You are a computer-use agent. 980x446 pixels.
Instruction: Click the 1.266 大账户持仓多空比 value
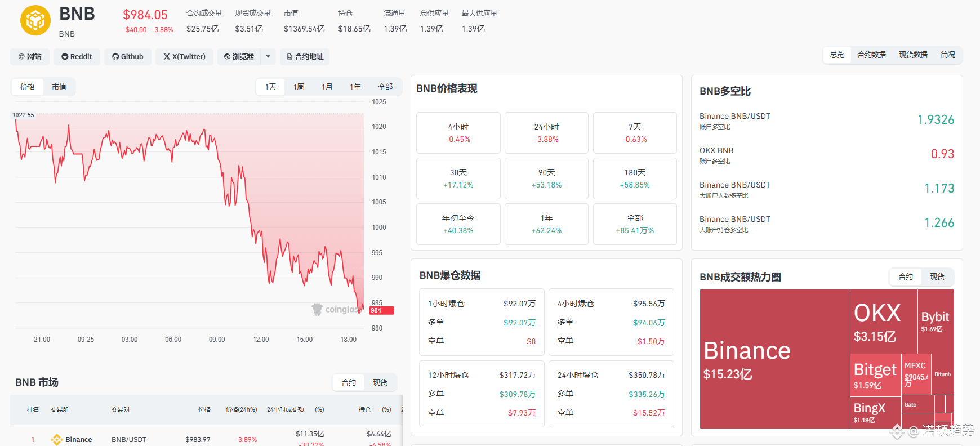pos(939,222)
